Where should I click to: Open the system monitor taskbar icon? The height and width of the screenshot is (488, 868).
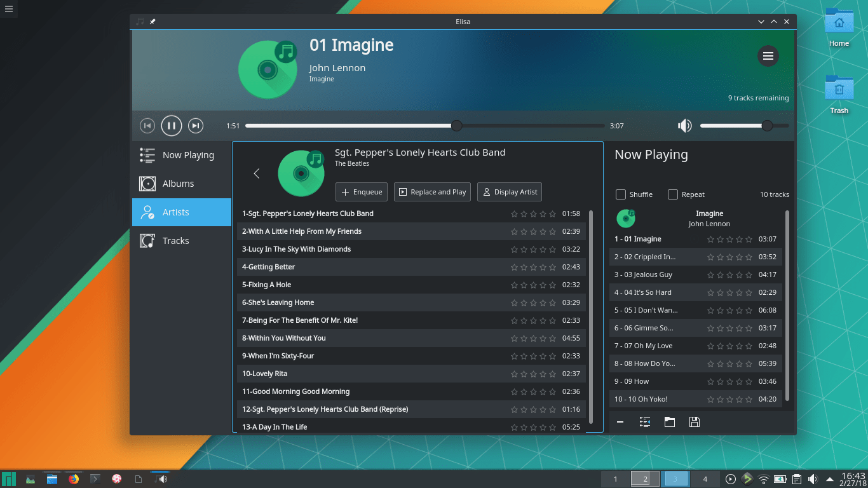(31, 479)
